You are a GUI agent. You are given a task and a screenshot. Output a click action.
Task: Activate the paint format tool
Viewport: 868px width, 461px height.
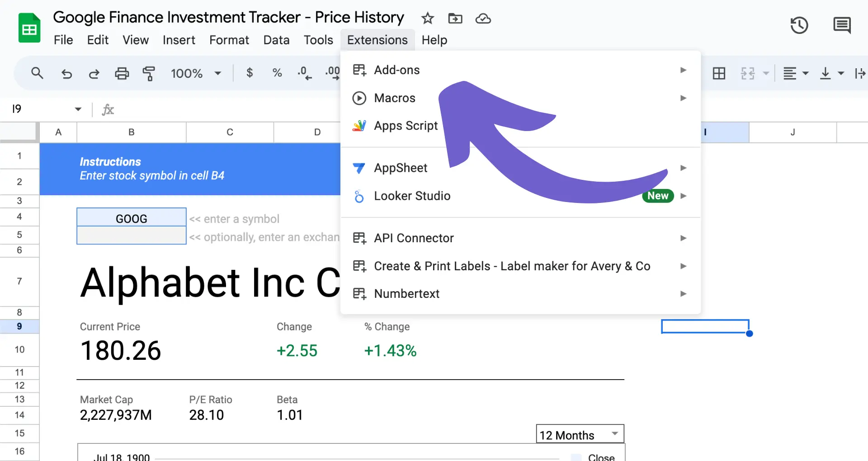coord(149,73)
